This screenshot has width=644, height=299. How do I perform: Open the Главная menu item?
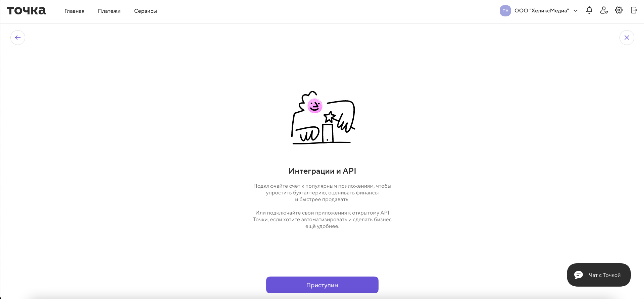(x=75, y=11)
